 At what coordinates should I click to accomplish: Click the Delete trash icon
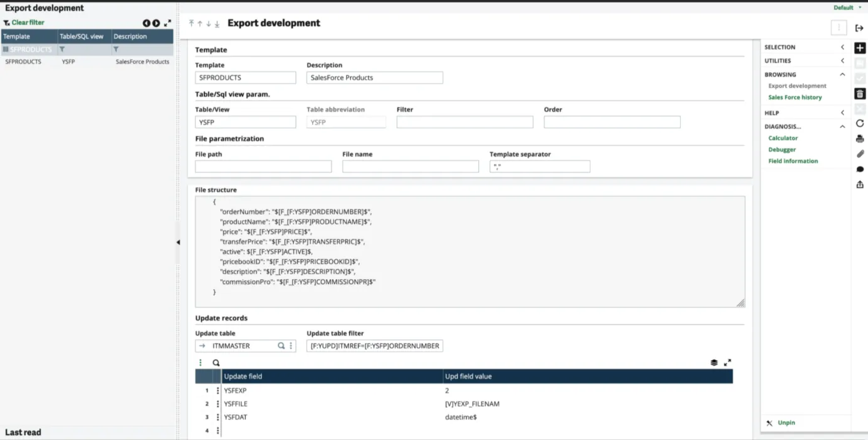click(860, 94)
